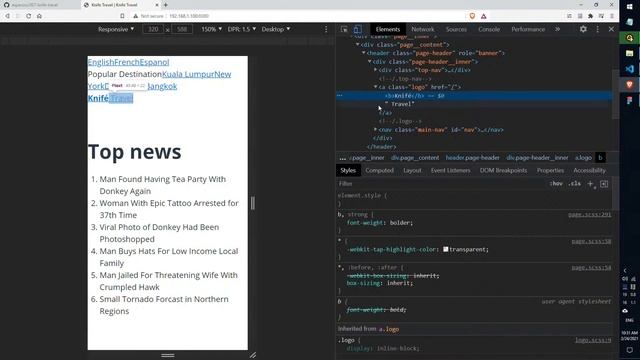
Task: Expand the div top-nav node
Action: tap(376, 70)
